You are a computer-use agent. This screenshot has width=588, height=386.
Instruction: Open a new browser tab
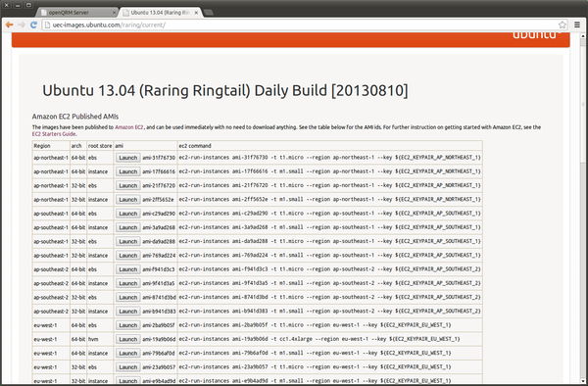209,13
